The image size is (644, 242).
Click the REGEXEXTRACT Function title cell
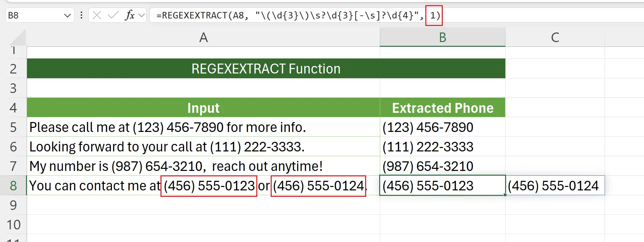pyautogui.click(x=266, y=69)
